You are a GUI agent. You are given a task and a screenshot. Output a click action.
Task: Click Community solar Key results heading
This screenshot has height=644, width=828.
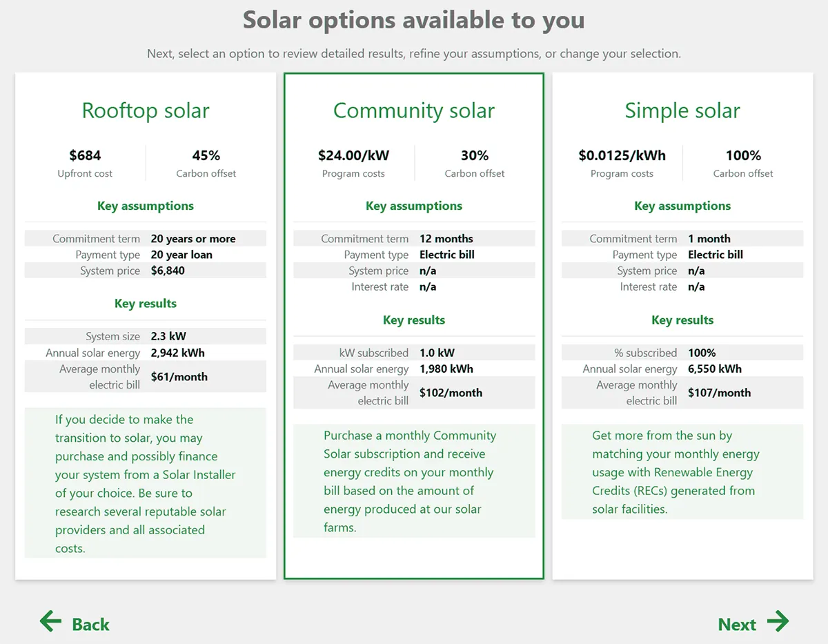pyautogui.click(x=414, y=320)
